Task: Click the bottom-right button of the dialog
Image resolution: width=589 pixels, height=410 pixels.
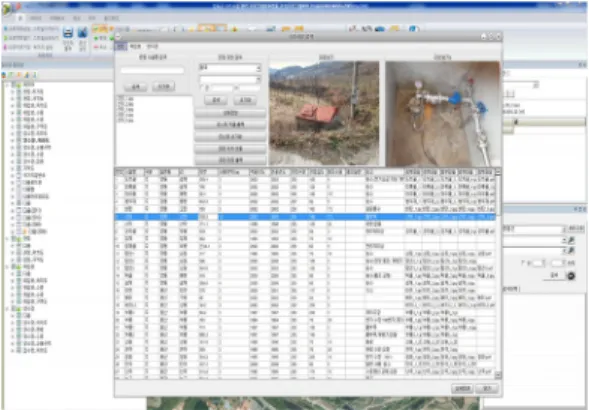Action: (x=487, y=388)
